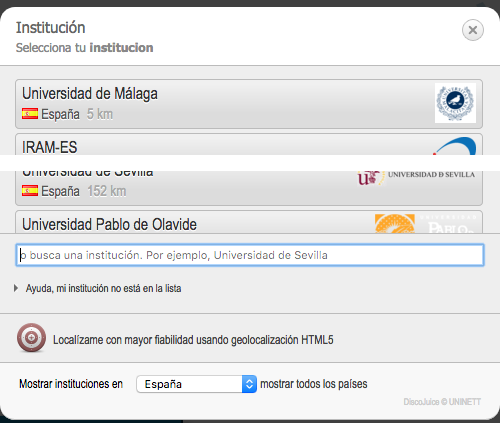Click 'Localízame con mayor fiabilidad' geolocation link

point(193,340)
